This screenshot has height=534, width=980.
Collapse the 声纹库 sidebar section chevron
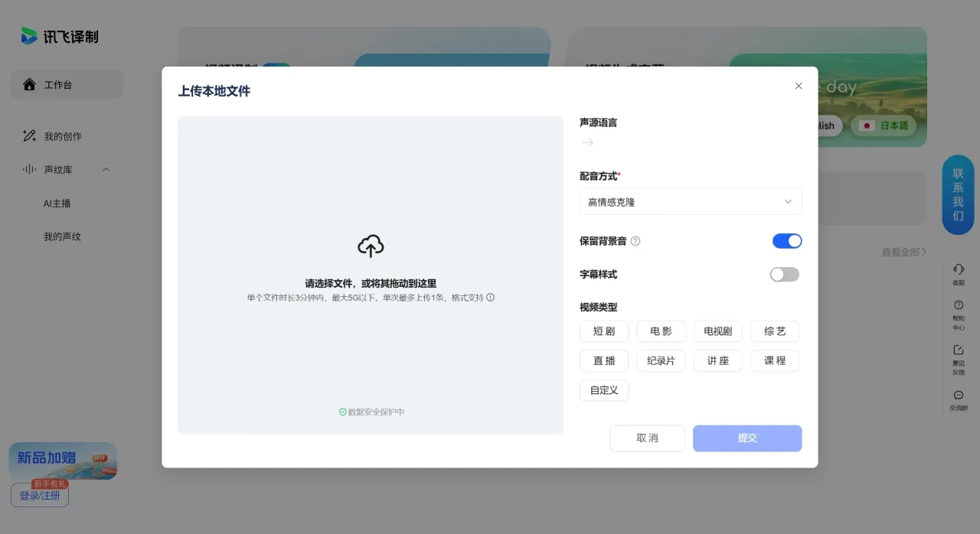click(x=106, y=169)
